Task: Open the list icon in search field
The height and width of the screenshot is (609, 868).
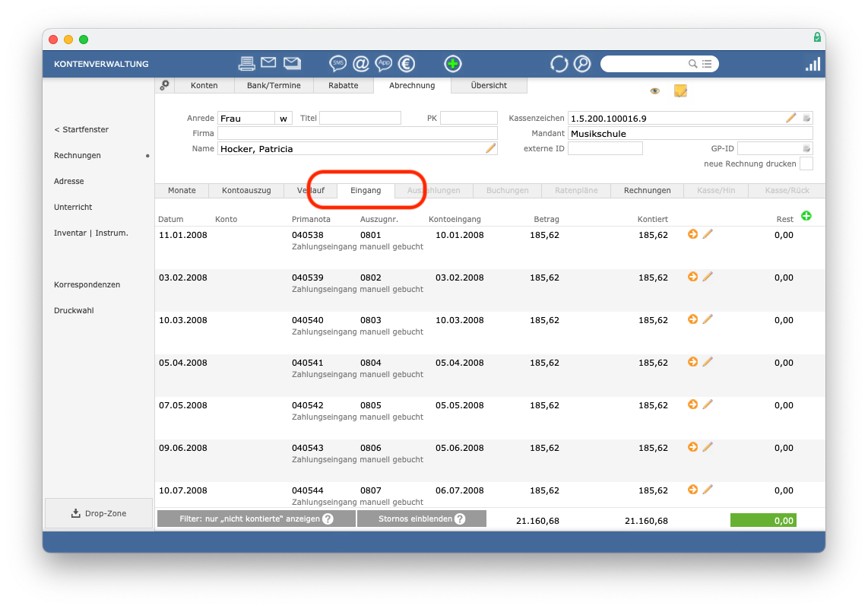Action: coord(707,64)
